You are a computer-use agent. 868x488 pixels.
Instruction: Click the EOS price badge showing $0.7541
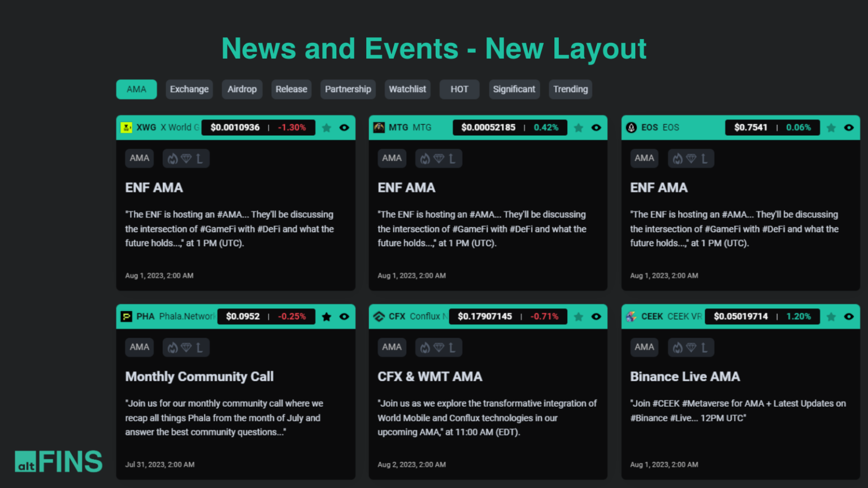pos(750,127)
